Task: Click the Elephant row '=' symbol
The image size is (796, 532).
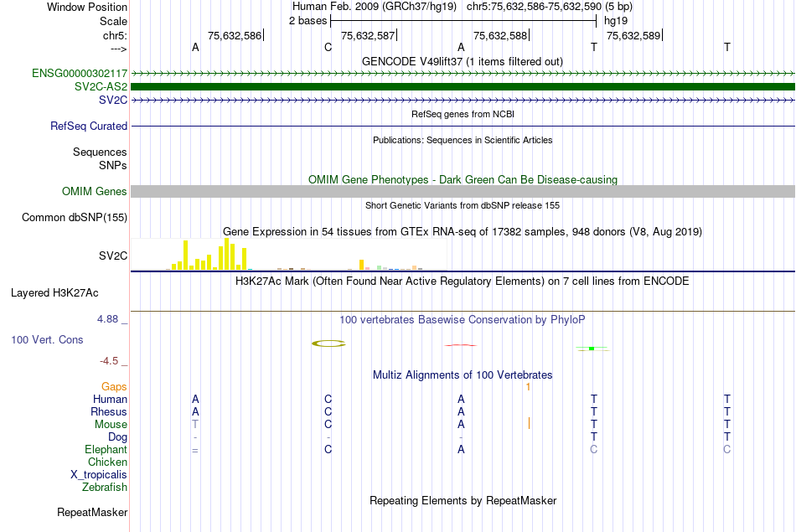Action: (195, 450)
